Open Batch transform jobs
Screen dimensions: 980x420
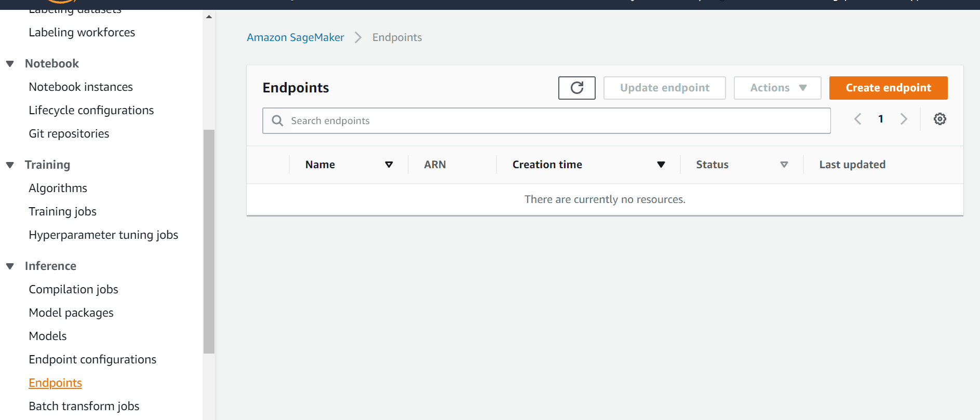(84, 406)
